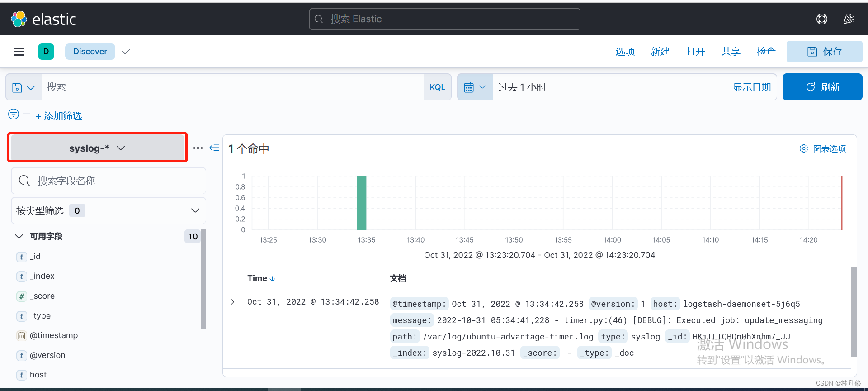Sort by the Time column arrow
868x391 pixels.
[272, 279]
